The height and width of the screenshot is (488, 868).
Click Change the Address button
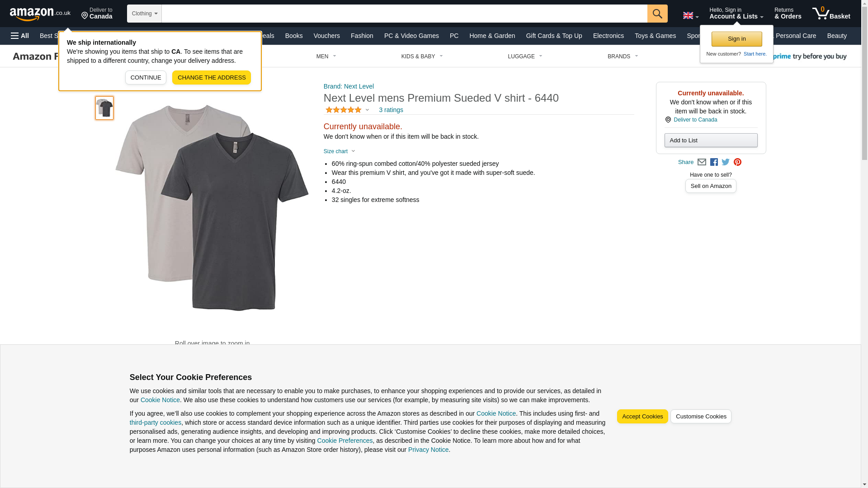(211, 78)
